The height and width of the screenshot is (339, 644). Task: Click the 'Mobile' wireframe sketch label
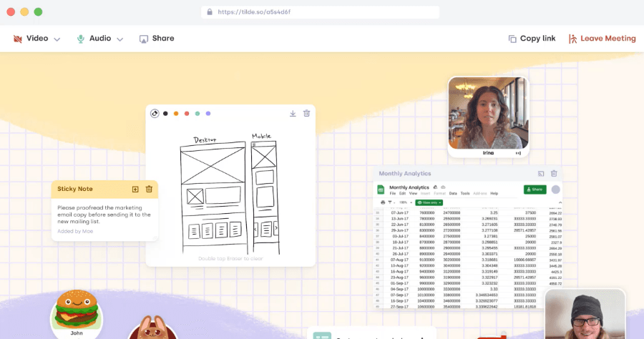(262, 136)
